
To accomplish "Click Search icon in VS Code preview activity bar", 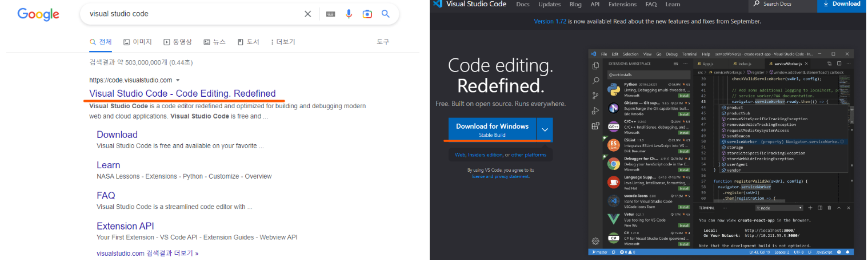I will point(595,81).
